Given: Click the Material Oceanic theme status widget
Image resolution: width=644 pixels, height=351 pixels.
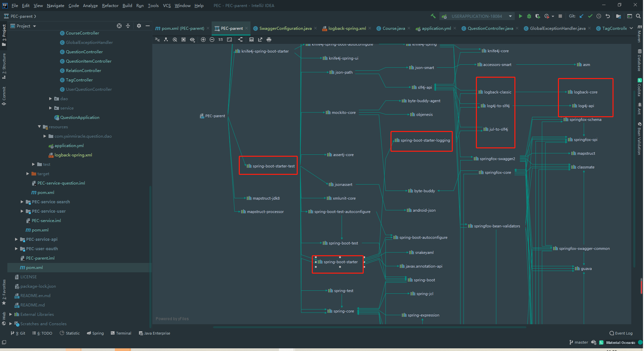Looking at the screenshot, I should click(620, 342).
